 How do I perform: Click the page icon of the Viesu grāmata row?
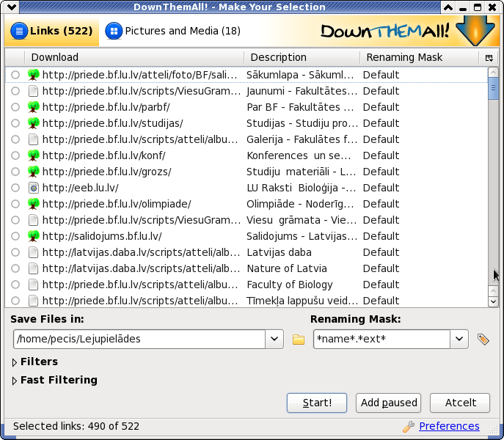[x=34, y=220]
